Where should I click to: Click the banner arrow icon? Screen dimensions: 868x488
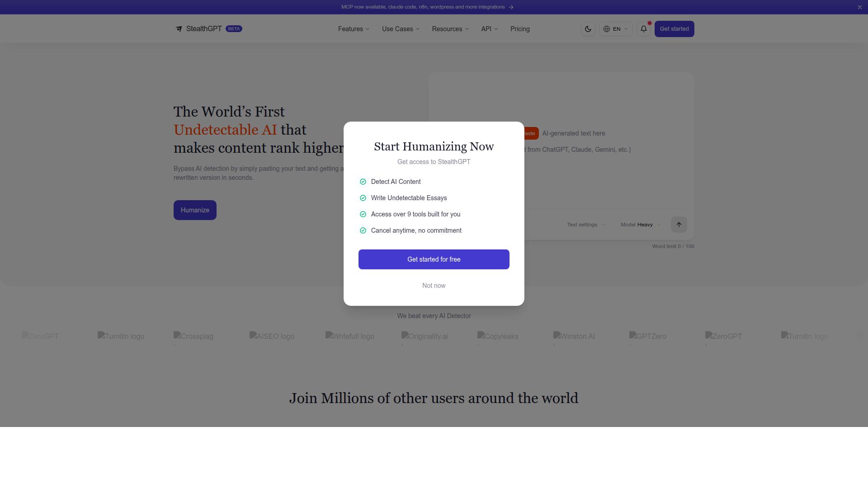[x=511, y=7]
